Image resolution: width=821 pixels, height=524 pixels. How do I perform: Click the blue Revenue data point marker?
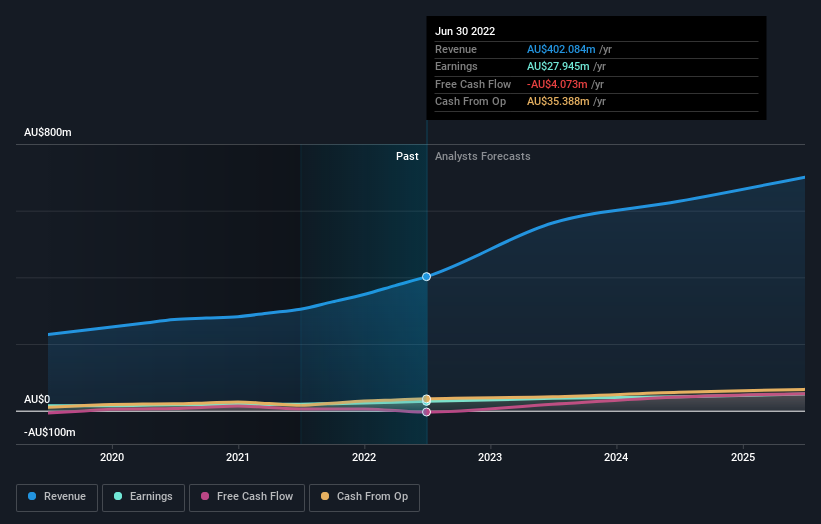(x=427, y=276)
